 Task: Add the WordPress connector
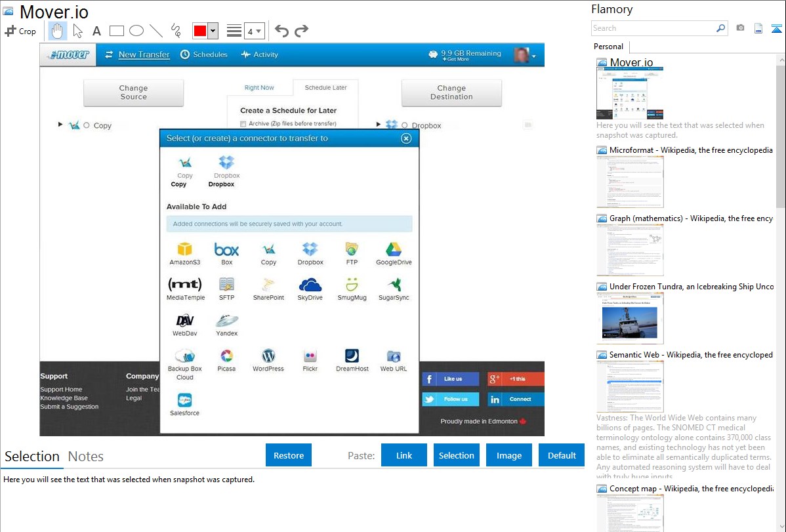[x=268, y=360]
